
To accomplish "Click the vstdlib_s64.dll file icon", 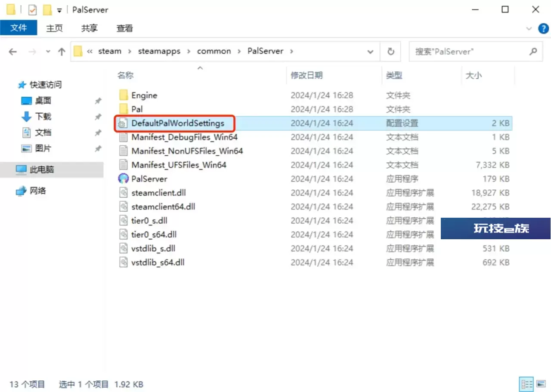I will tap(124, 262).
